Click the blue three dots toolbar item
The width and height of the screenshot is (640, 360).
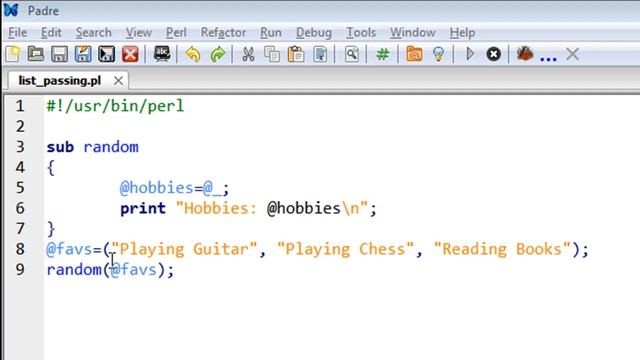pyautogui.click(x=548, y=59)
